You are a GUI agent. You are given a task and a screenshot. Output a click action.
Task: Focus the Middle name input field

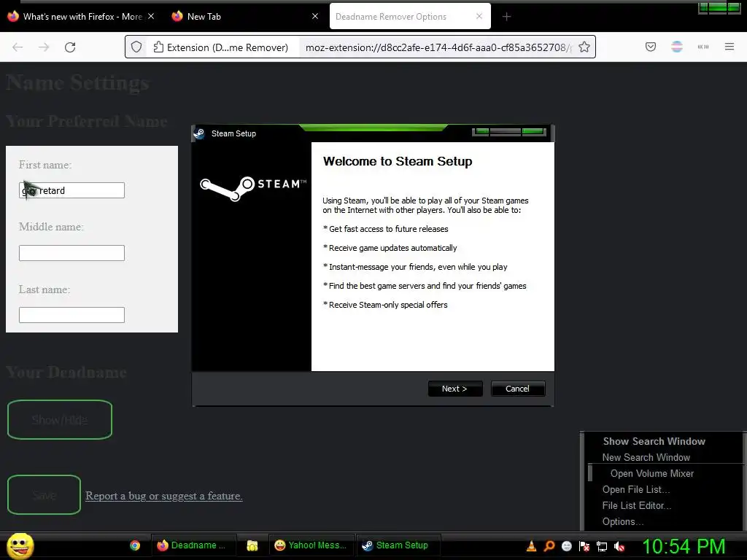(72, 253)
